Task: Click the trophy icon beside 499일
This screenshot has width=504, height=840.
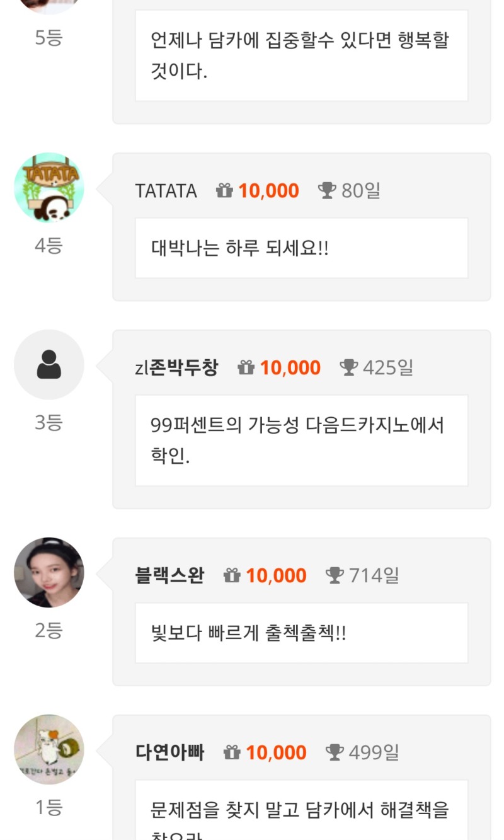Action: [335, 752]
